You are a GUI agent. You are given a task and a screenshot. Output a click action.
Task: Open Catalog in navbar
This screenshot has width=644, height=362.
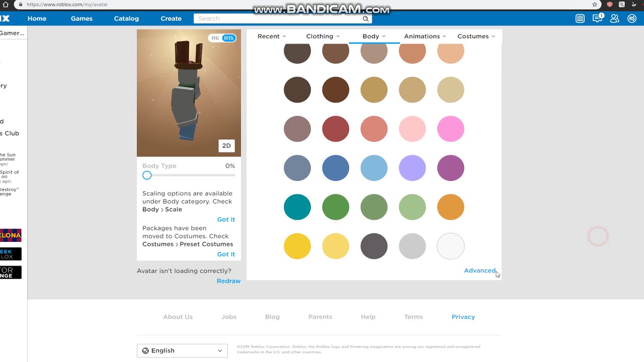(x=126, y=19)
